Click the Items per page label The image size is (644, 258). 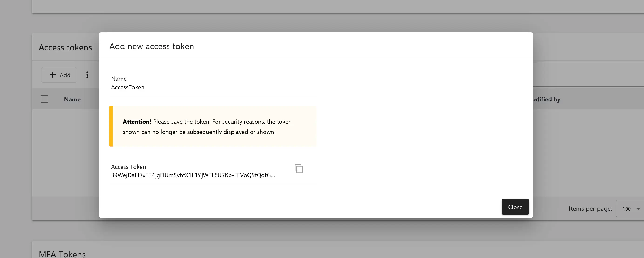coord(590,208)
